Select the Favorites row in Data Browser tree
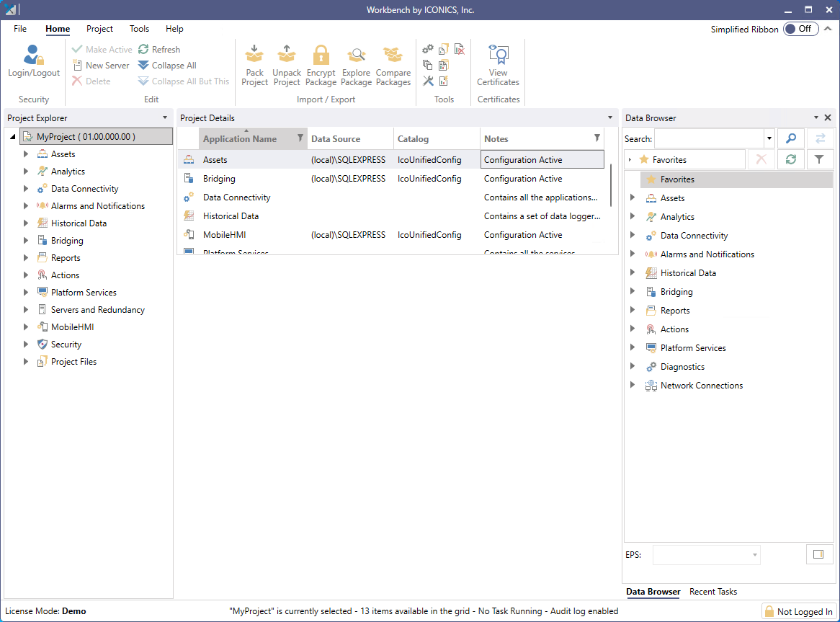Viewport: 840px width, 622px height. [x=736, y=179]
